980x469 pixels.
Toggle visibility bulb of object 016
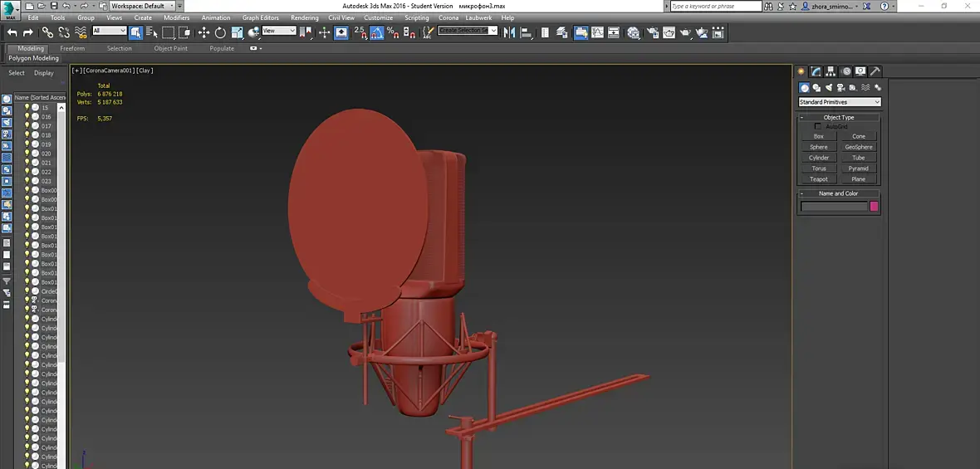coord(27,116)
